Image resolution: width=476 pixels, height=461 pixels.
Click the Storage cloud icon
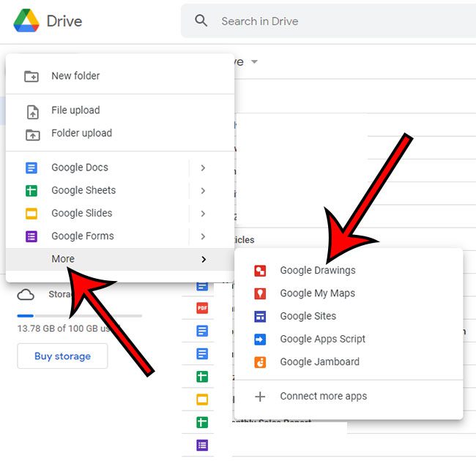click(26, 295)
